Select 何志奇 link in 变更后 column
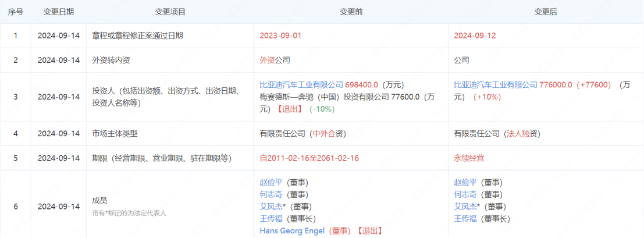The image size is (644, 238). [x=465, y=194]
